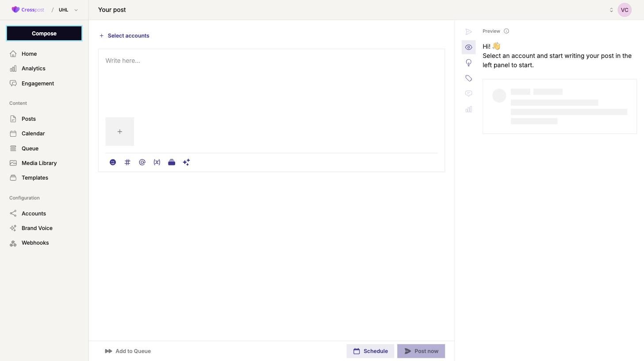Open Accounts configuration
The width and height of the screenshot is (644, 361).
click(x=34, y=214)
